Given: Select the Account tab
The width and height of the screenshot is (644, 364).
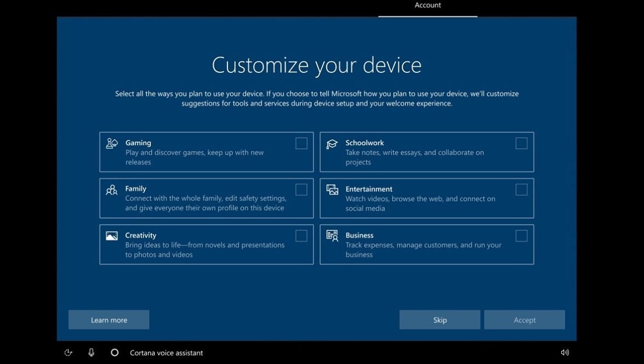Looking at the screenshot, I should click(x=428, y=5).
